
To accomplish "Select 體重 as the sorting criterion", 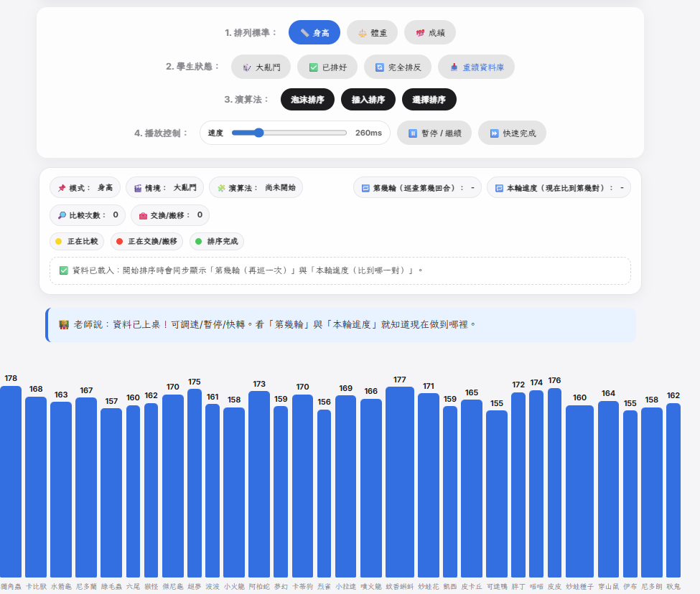I will [373, 32].
